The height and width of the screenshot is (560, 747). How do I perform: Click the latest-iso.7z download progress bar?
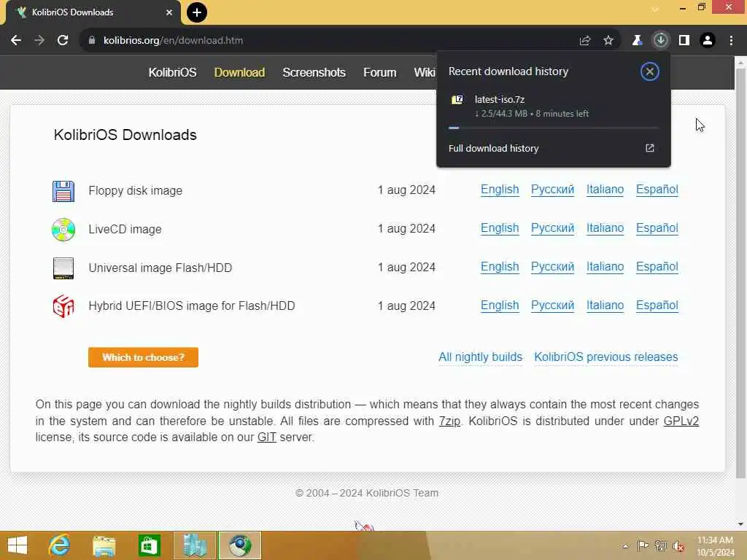click(x=554, y=128)
